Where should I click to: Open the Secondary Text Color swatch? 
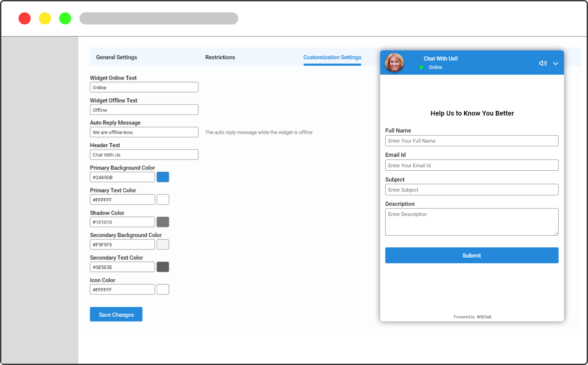[x=163, y=267]
